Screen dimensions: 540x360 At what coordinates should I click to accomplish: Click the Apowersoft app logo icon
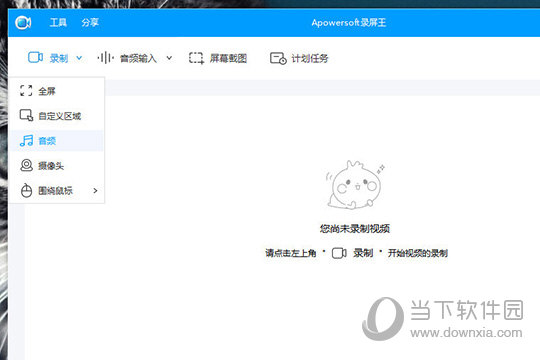[23, 23]
